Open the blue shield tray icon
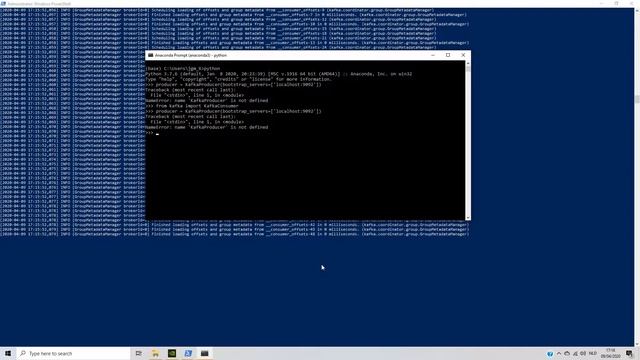The width and height of the screenshot is (640, 360). [x=550, y=354]
